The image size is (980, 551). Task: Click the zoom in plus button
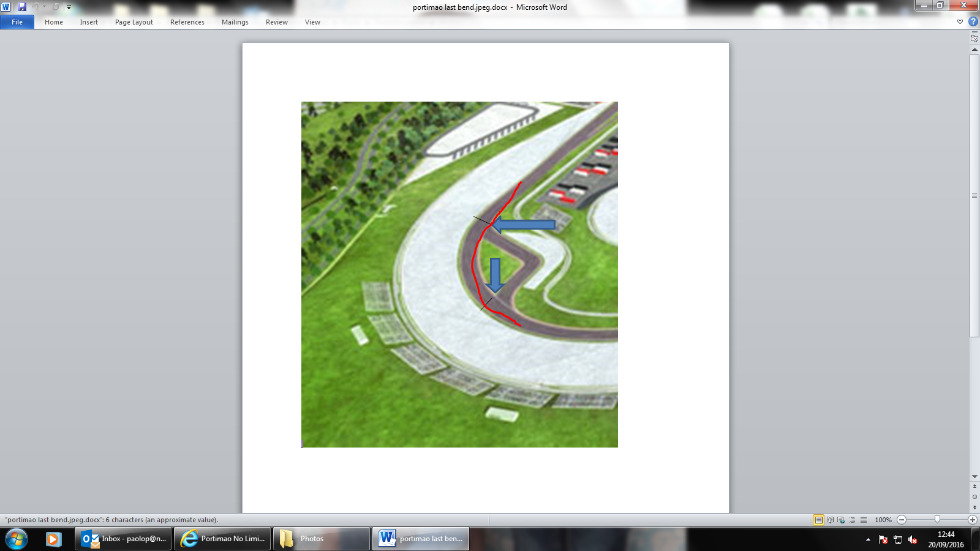point(972,520)
